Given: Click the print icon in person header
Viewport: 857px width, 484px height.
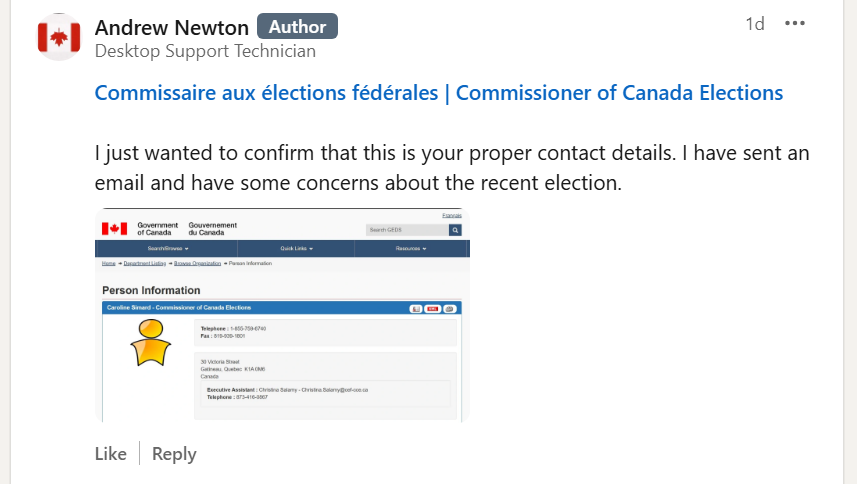Looking at the screenshot, I should click(449, 308).
